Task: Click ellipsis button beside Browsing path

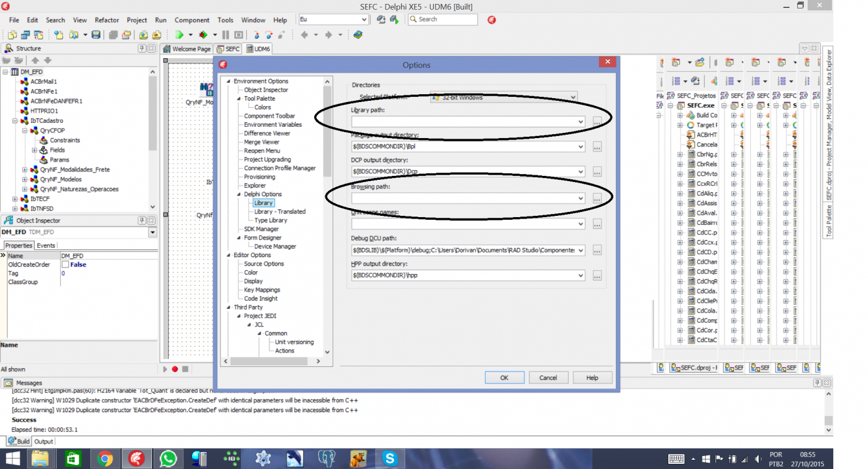Action: [x=597, y=198]
